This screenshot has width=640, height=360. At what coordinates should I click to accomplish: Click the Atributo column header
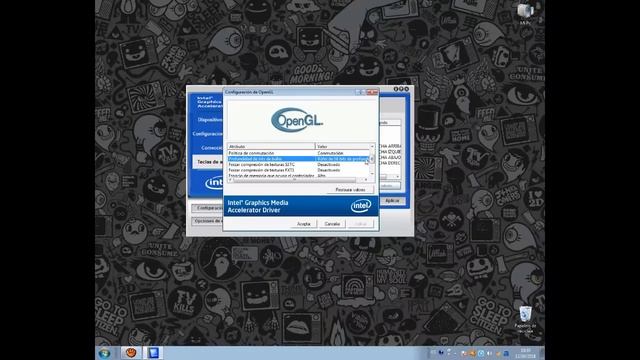click(271, 146)
